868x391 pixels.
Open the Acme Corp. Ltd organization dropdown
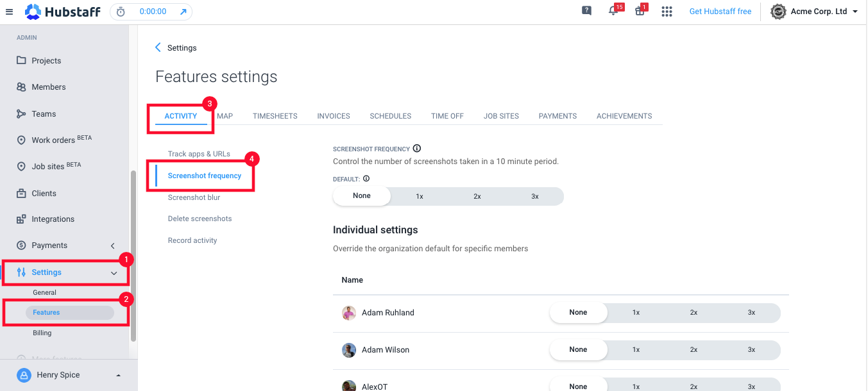pos(855,12)
